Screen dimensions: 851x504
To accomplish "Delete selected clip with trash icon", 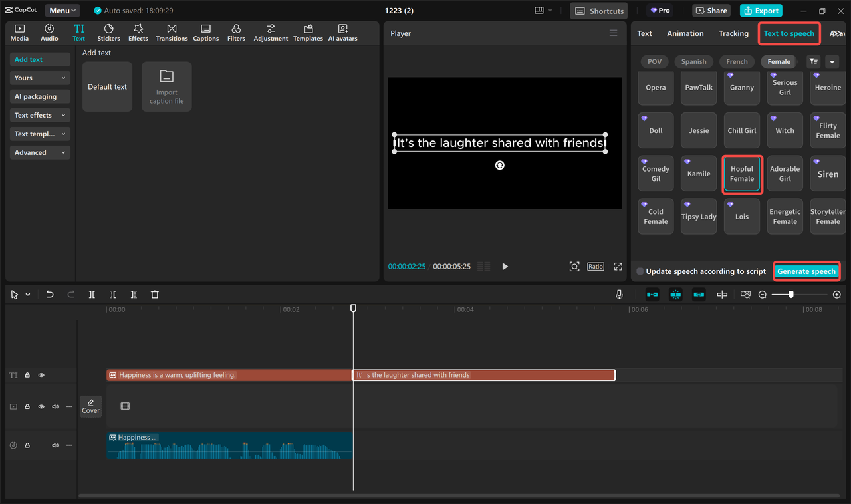I will click(154, 295).
